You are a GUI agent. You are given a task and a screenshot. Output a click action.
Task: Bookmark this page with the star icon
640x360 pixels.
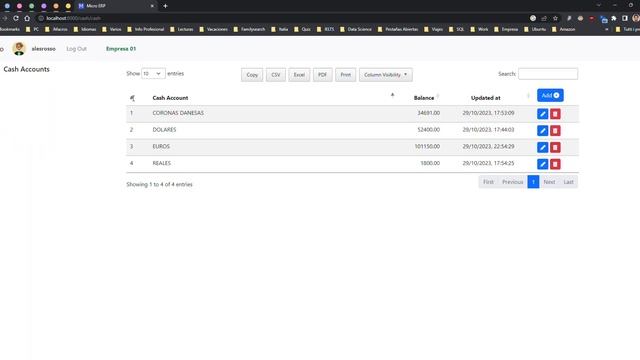pyautogui.click(x=555, y=18)
